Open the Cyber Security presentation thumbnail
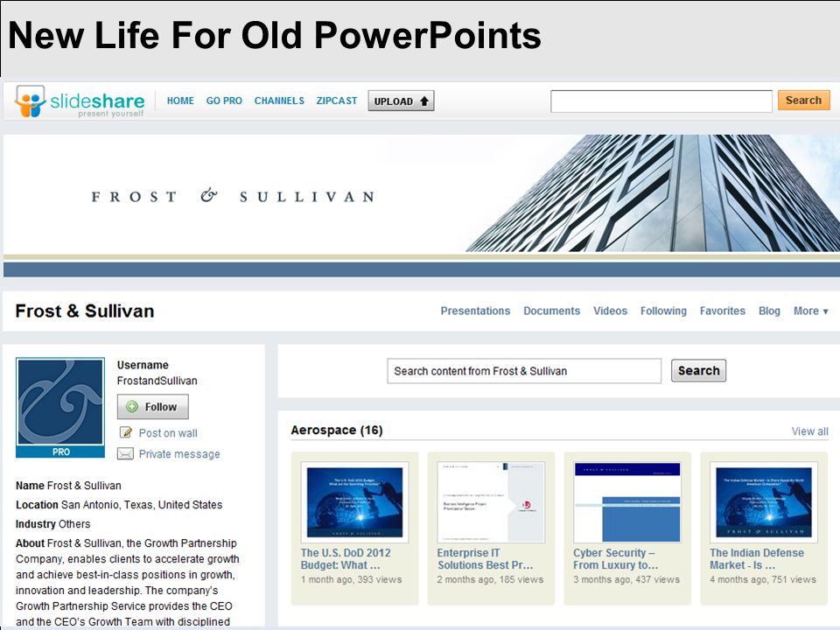 click(627, 502)
